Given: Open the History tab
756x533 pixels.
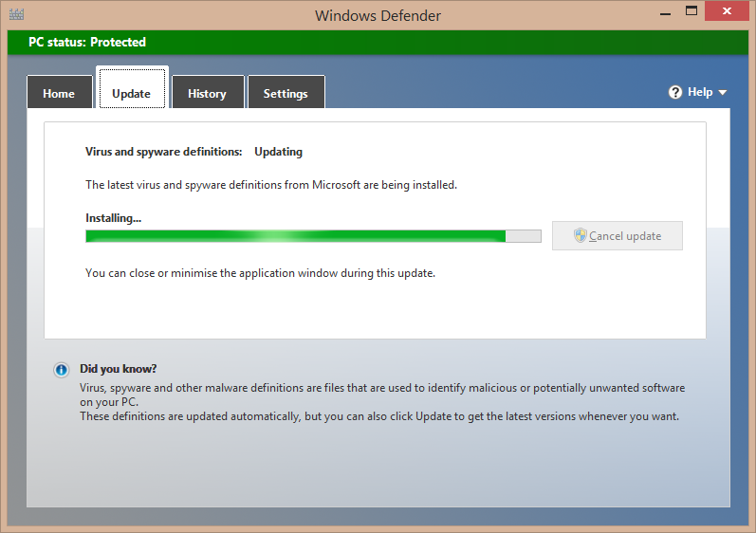Looking at the screenshot, I should pos(208,92).
